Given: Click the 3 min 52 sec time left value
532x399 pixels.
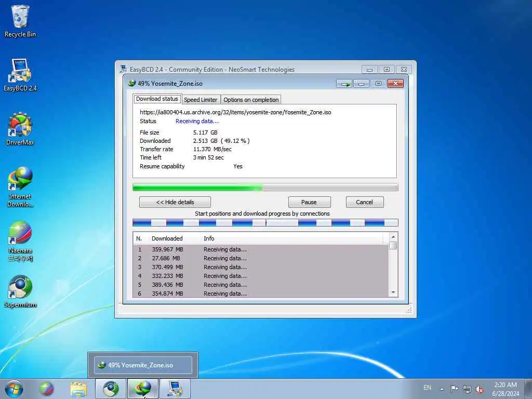Looking at the screenshot, I should [x=208, y=157].
